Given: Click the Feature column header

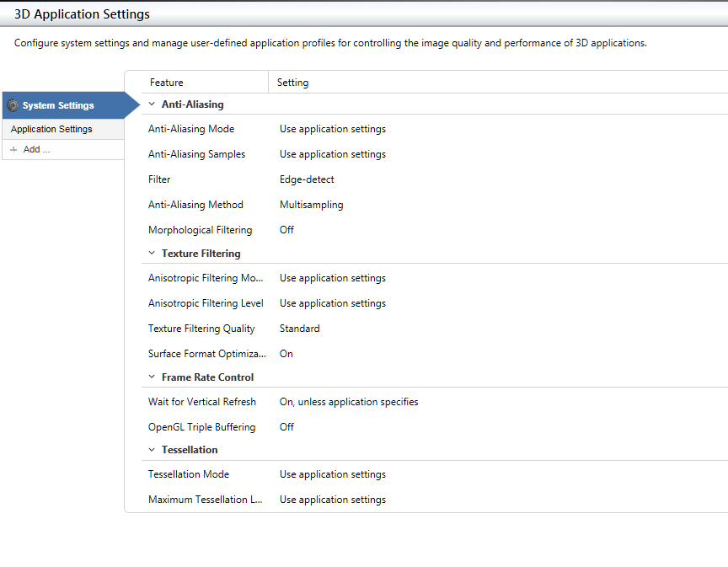Looking at the screenshot, I should [167, 83].
